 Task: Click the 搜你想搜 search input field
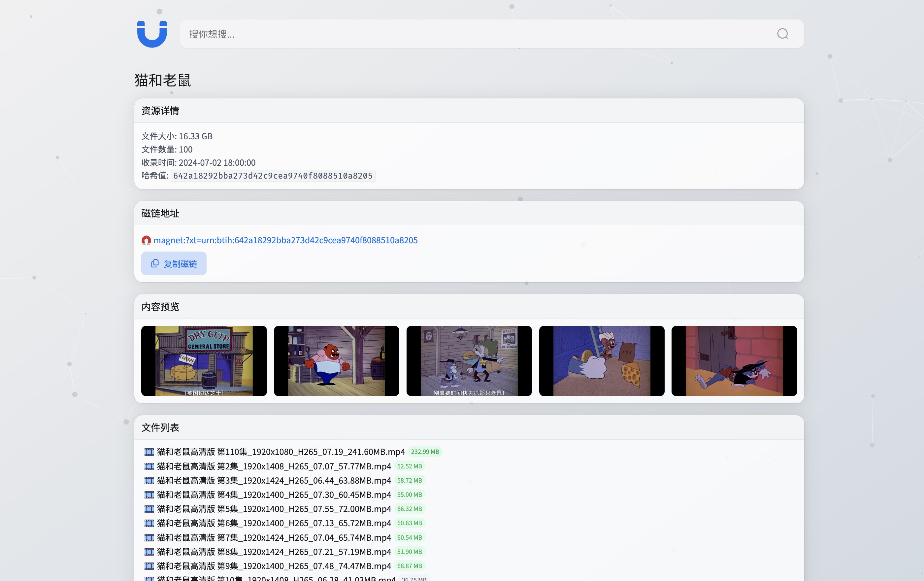pos(460,34)
